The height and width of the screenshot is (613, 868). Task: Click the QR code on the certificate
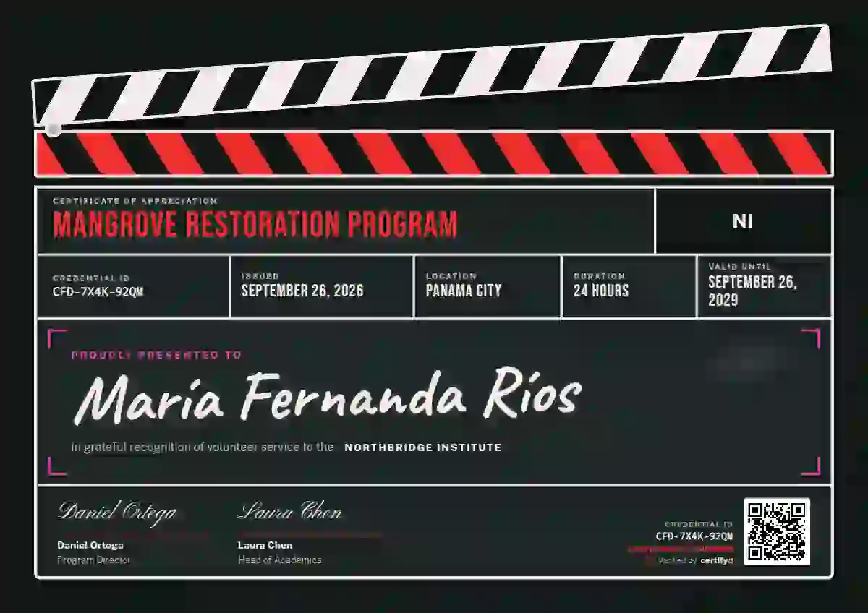[x=776, y=531]
